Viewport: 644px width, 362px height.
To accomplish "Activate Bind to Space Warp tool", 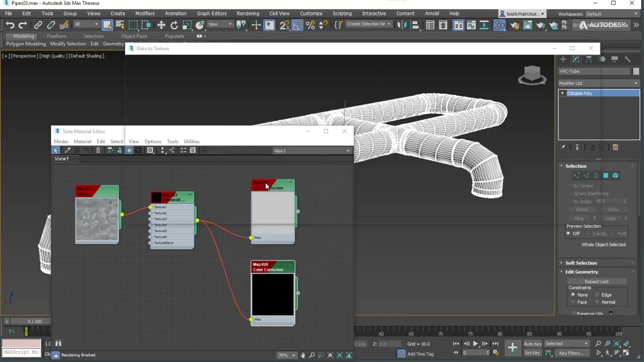I will [64, 25].
